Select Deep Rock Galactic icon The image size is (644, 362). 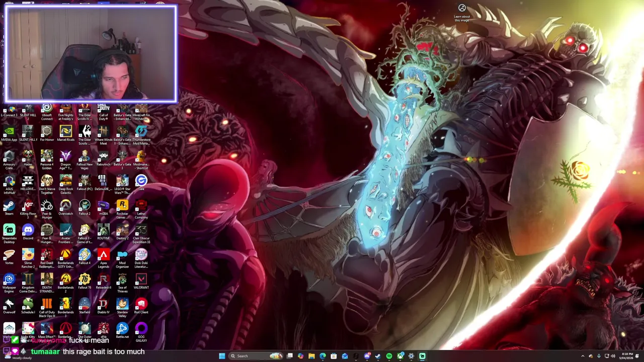coord(65,185)
